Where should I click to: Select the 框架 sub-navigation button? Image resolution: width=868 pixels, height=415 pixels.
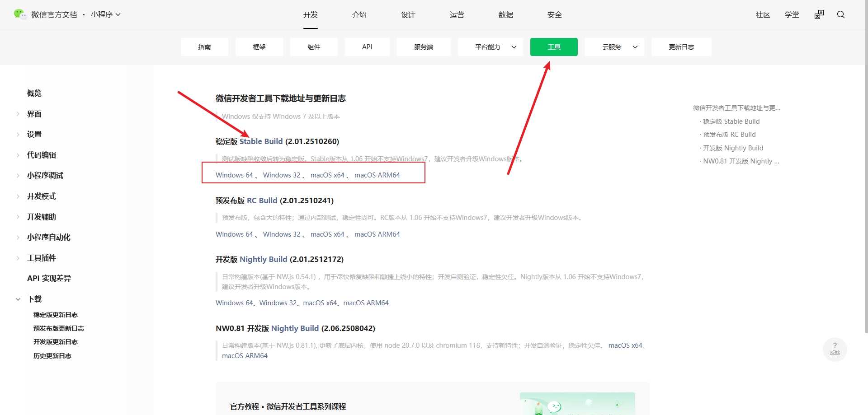tap(259, 47)
